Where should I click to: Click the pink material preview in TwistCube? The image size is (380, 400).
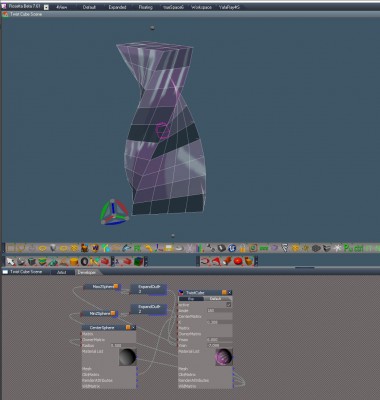tap(224, 357)
